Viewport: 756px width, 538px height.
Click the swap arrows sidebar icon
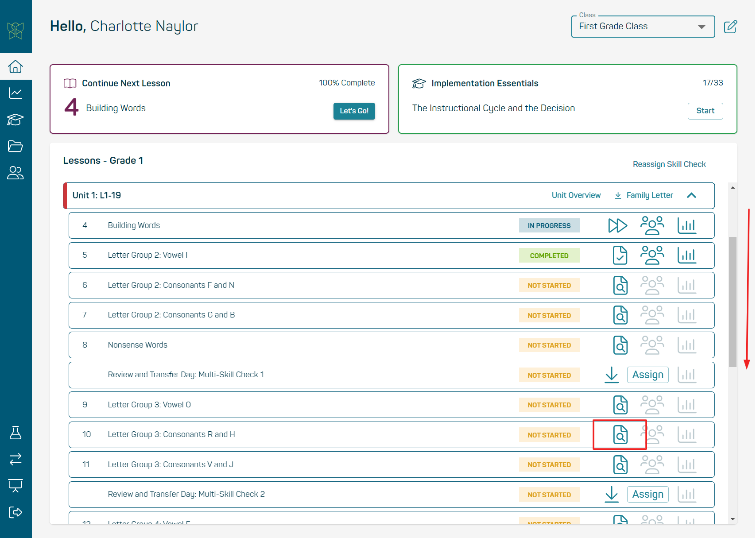click(x=16, y=459)
